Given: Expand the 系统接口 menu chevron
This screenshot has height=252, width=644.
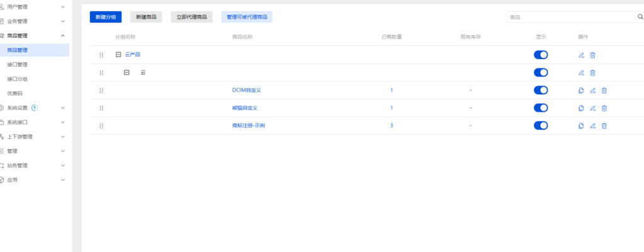Looking at the screenshot, I should 63,123.
